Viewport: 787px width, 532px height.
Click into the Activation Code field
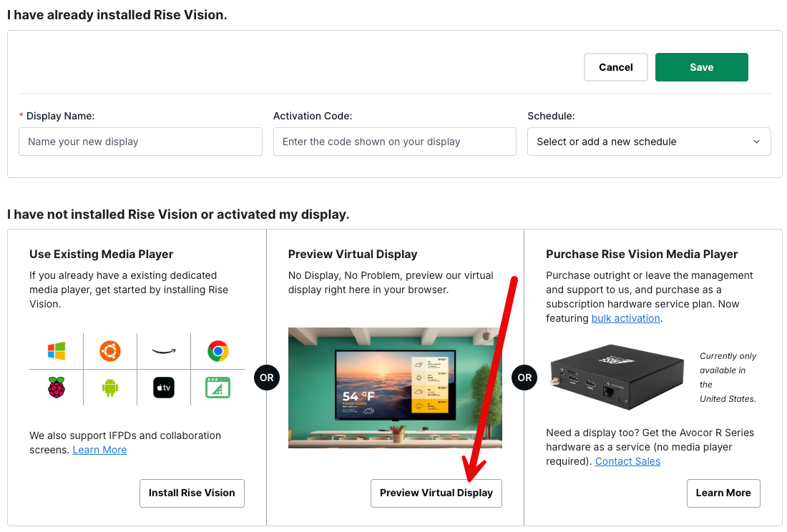point(394,142)
